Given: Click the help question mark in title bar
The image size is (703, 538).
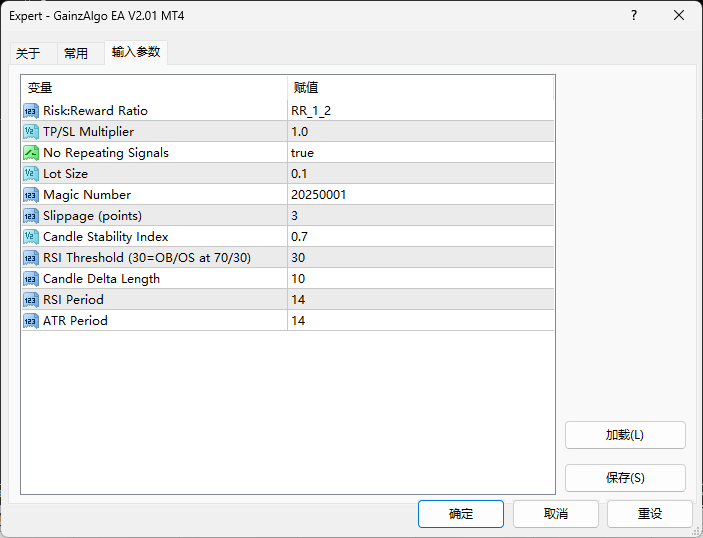Looking at the screenshot, I should tap(634, 16).
